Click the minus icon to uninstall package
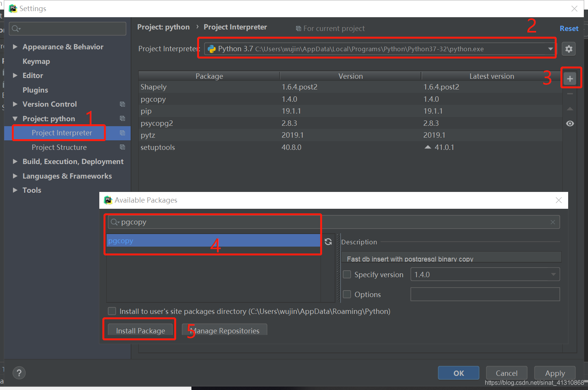588x390 pixels. click(570, 94)
